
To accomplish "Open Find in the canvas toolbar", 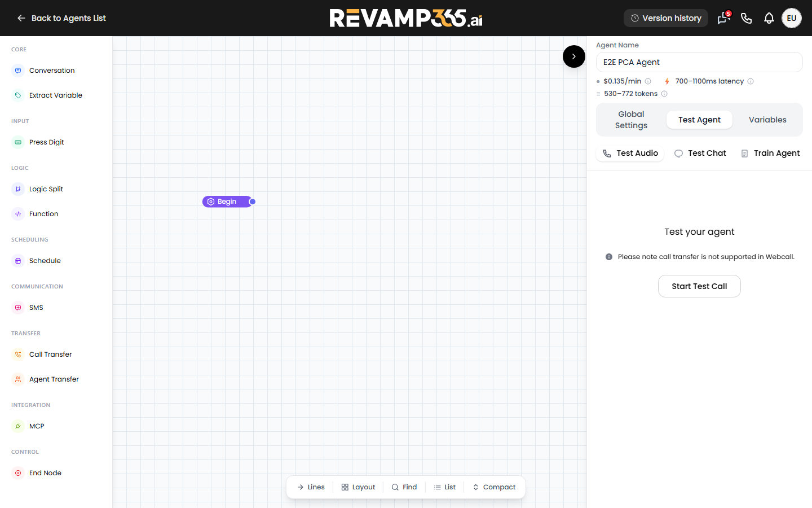I will coord(404,487).
